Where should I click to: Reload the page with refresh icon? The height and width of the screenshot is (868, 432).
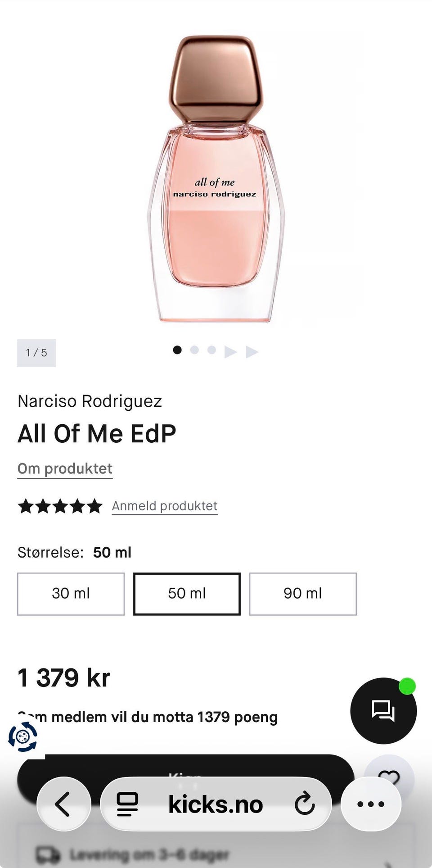(x=305, y=804)
